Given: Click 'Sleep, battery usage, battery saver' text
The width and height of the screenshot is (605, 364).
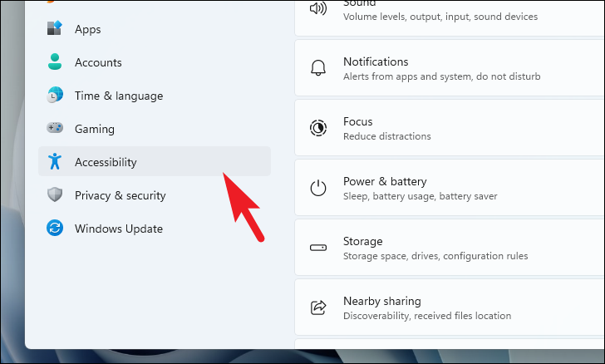Looking at the screenshot, I should (421, 196).
